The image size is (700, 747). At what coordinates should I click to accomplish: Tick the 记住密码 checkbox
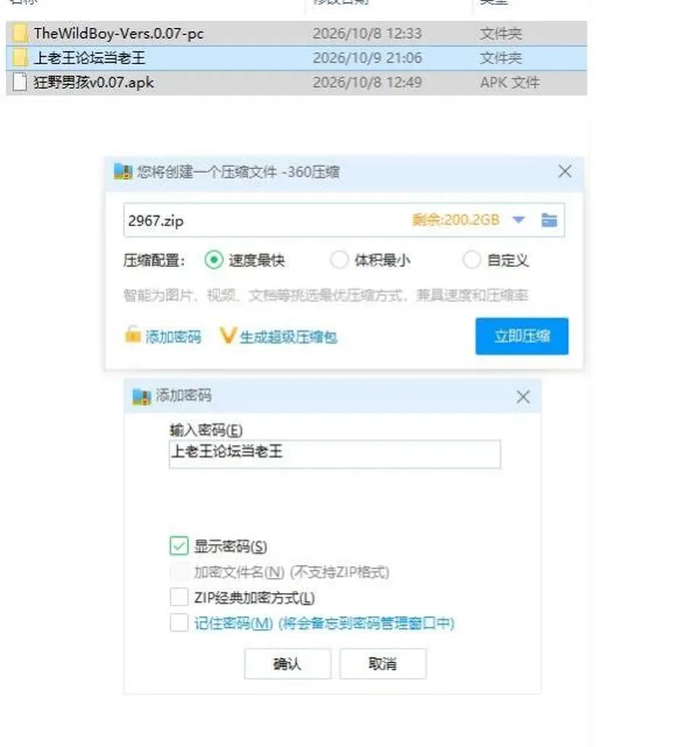(179, 623)
